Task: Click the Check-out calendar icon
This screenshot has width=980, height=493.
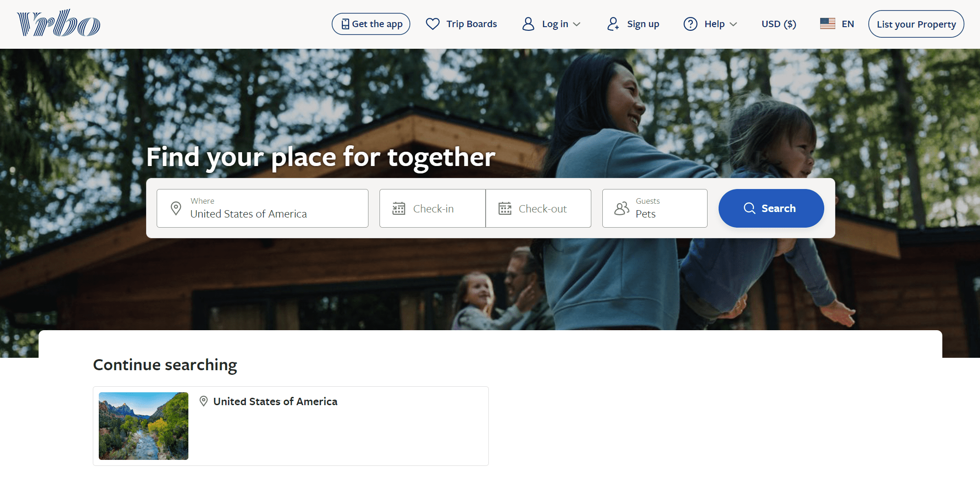Action: [505, 208]
